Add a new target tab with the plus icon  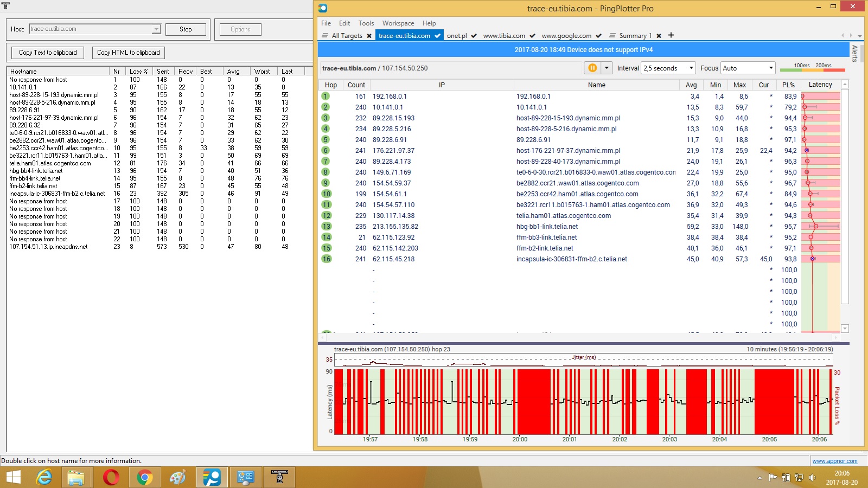click(x=671, y=35)
